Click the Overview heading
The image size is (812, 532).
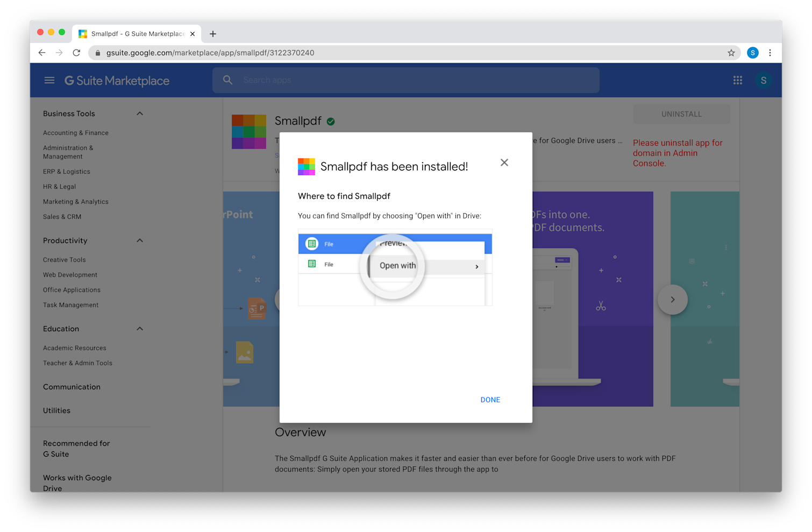(301, 432)
